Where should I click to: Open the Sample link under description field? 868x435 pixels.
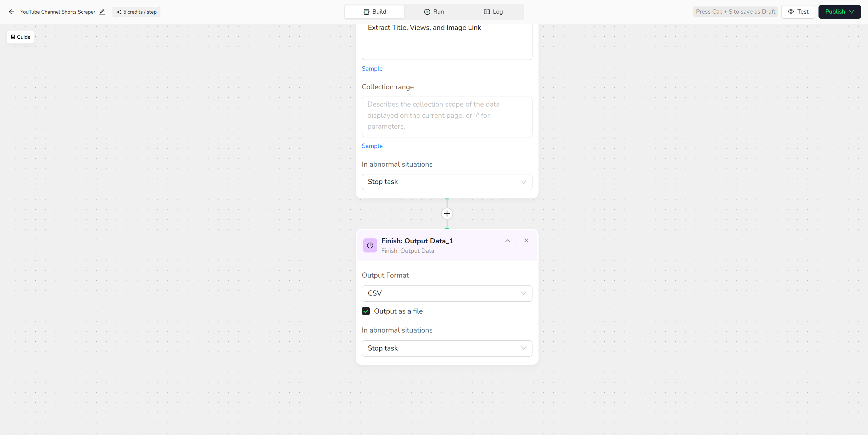click(x=372, y=69)
